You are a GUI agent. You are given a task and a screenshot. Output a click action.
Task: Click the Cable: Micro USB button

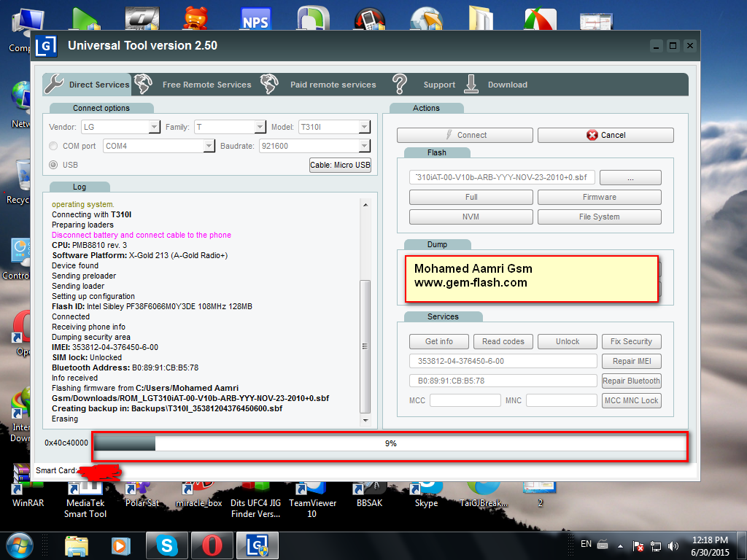[340, 165]
